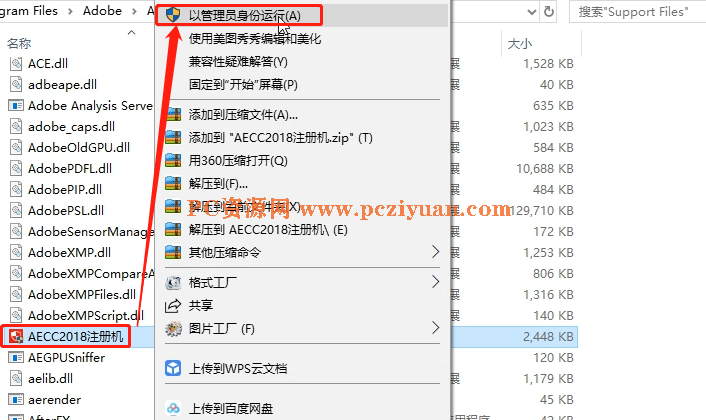Expand the 格式工厂 submenu arrow
The image size is (706, 420).
[435, 282]
